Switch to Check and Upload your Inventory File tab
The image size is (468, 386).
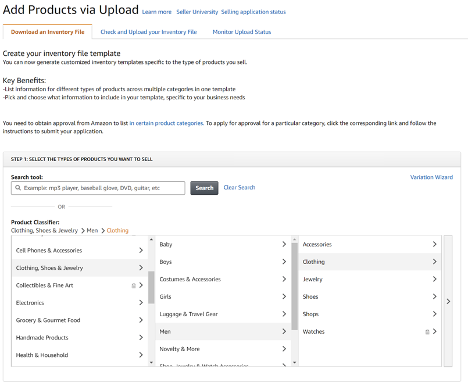tap(149, 32)
